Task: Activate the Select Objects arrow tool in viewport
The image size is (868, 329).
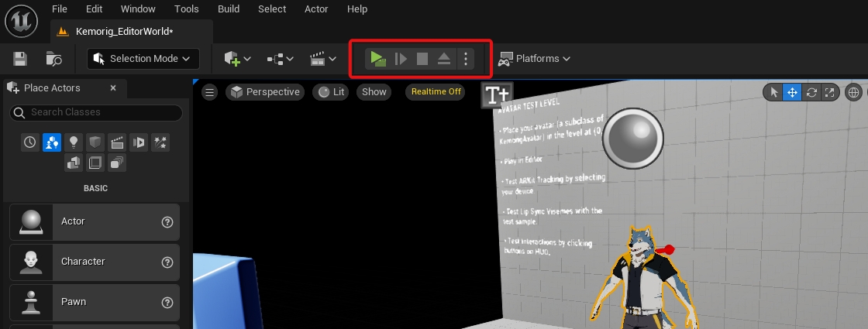Action: [773, 92]
